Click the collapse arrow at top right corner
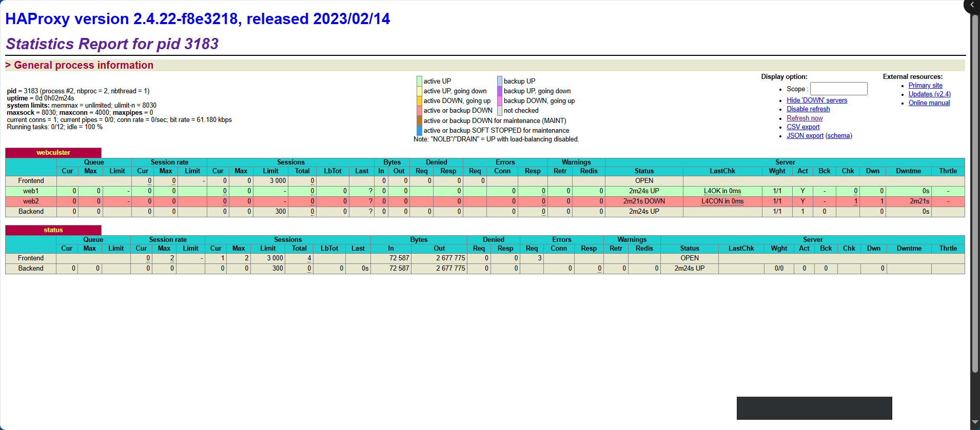The image size is (980, 430). [972, 5]
